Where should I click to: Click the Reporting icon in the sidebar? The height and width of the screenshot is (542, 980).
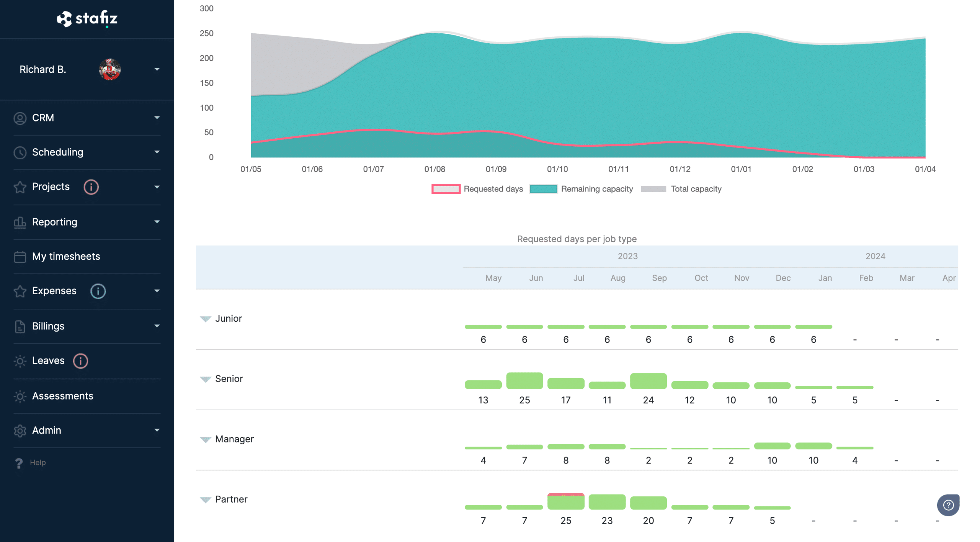coord(20,221)
